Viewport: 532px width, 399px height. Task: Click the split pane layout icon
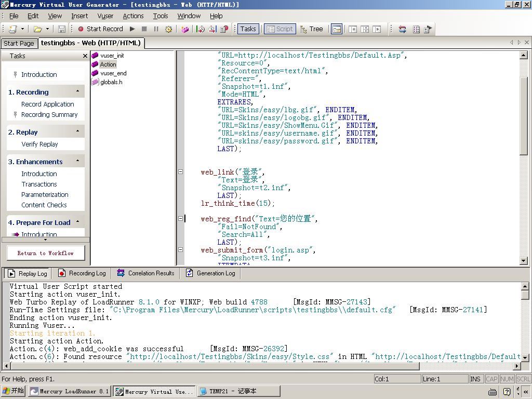pyautogui.click(x=365, y=29)
